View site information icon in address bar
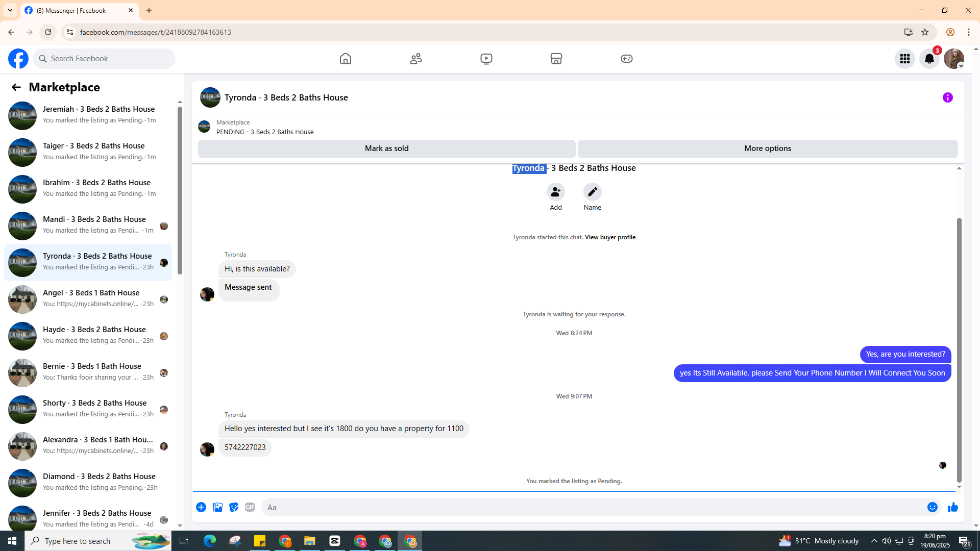 point(69,32)
